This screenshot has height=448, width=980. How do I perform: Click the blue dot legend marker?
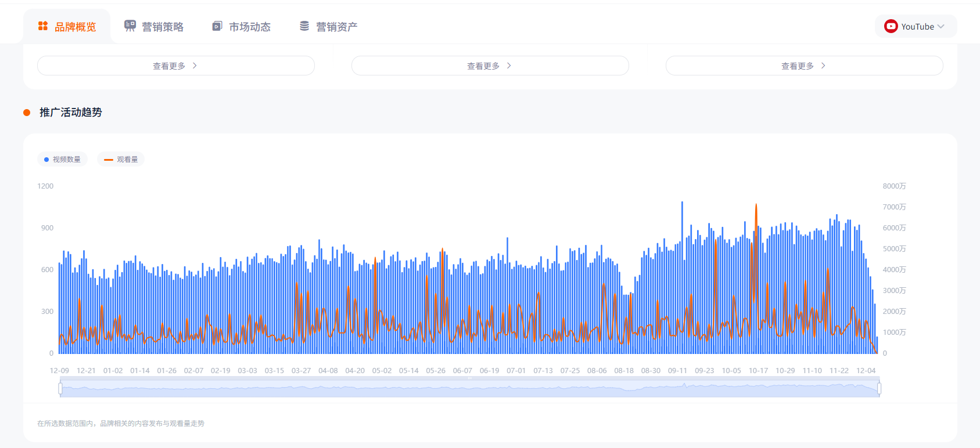(x=46, y=160)
